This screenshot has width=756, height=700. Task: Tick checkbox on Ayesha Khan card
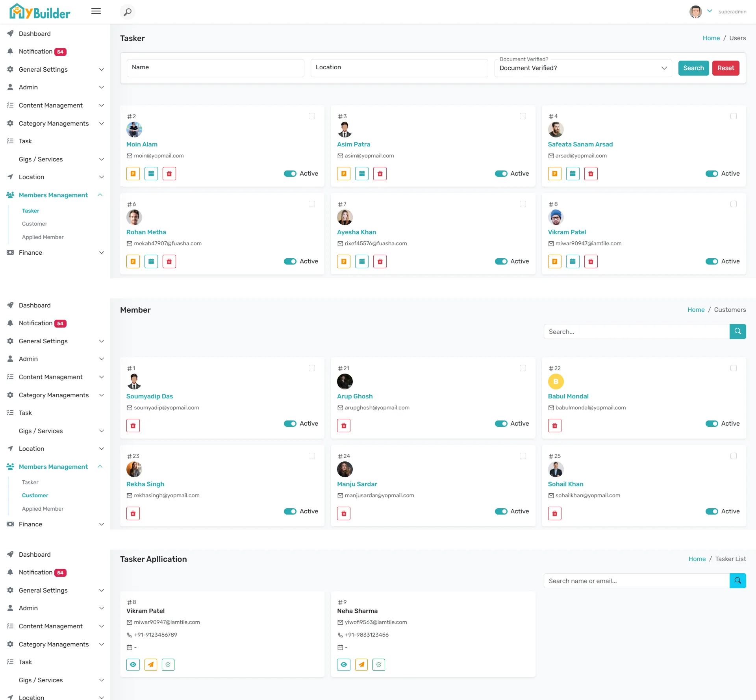[x=523, y=204]
